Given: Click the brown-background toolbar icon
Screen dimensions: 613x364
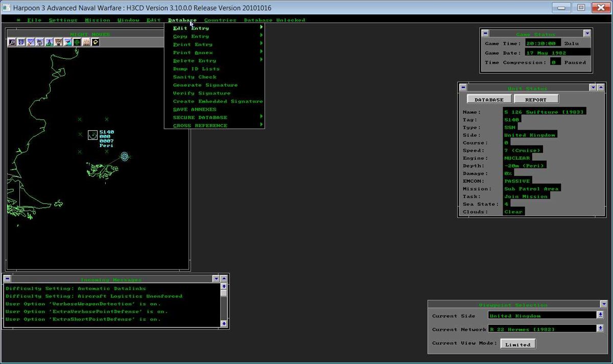Looking at the screenshot, I should click(58, 42).
